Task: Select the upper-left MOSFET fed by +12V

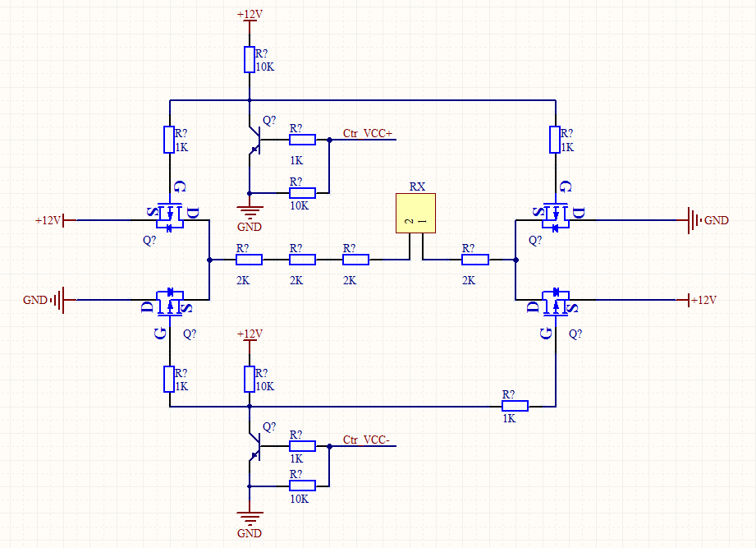Action: (x=170, y=216)
